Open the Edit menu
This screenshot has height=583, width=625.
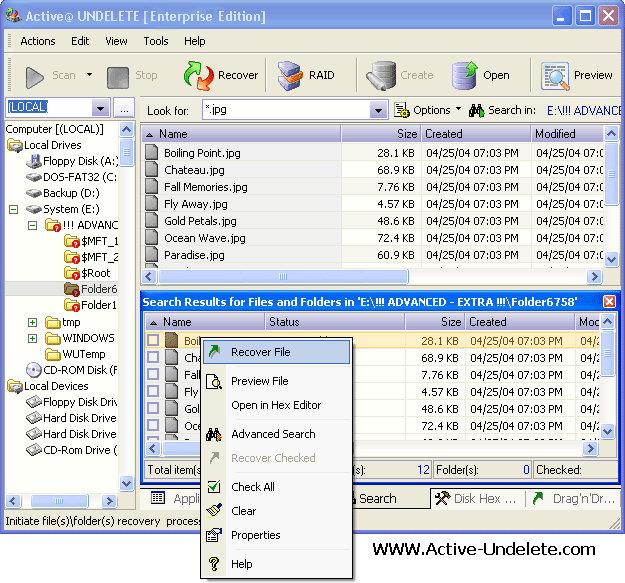coord(80,41)
